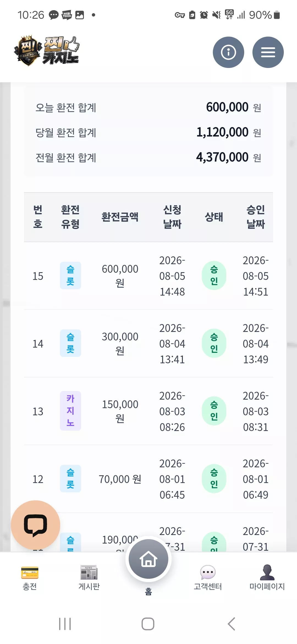The image size is (297, 644).
Task: Tap Android recent apps button
Action: click(x=65, y=624)
